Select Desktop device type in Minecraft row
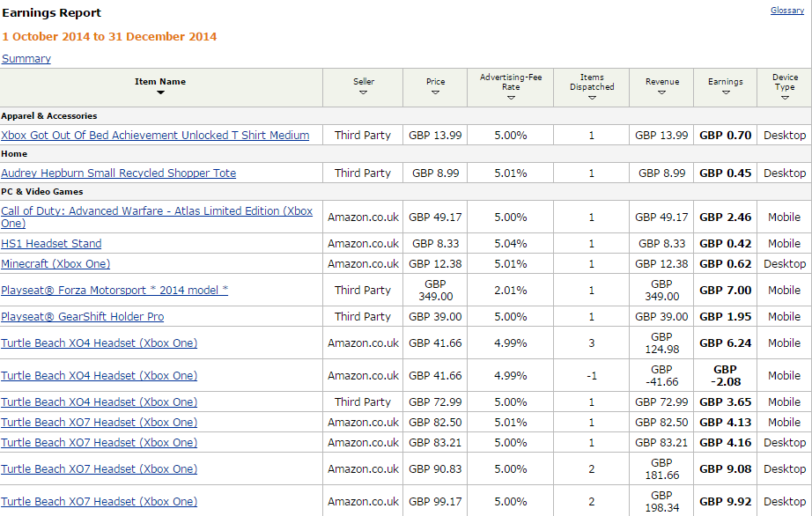The height and width of the screenshot is (516, 812). click(x=785, y=263)
